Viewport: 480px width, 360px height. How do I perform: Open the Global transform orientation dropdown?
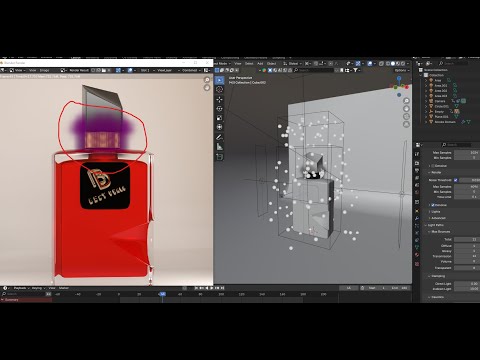click(x=293, y=63)
